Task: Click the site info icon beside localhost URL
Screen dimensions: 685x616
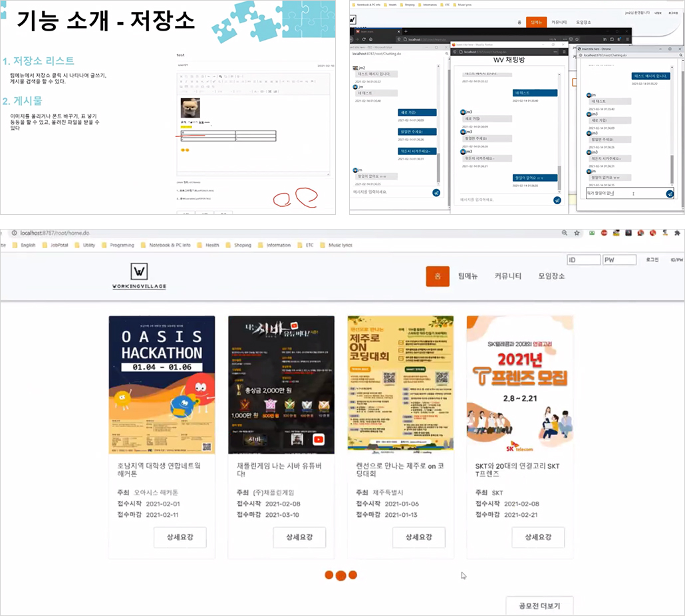Action: click(14, 233)
